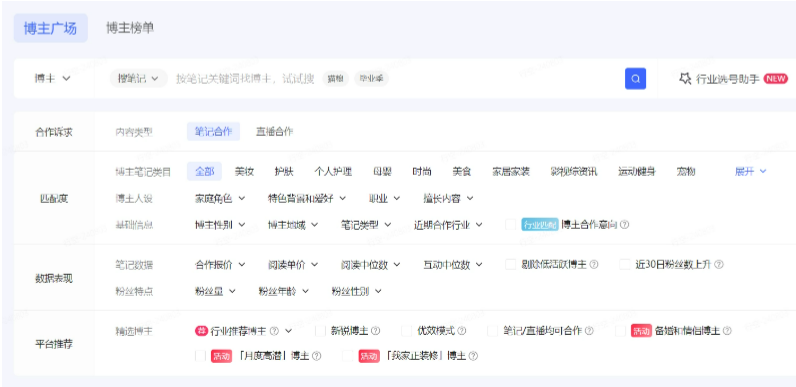
Task: Open 特色背景和爱好 dropdown
Action: coord(307,199)
